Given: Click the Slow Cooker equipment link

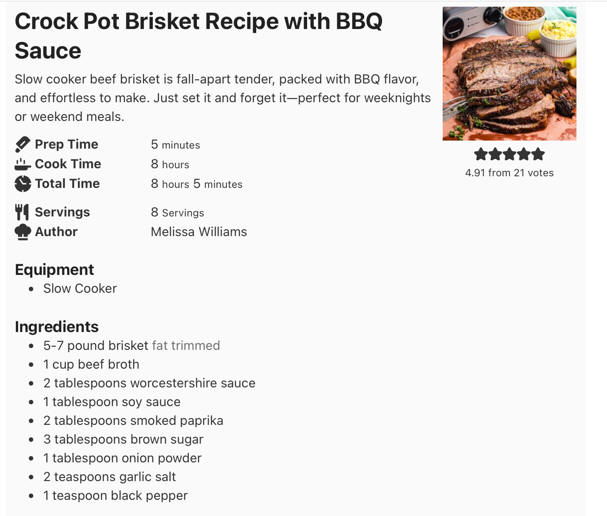Looking at the screenshot, I should point(80,289).
